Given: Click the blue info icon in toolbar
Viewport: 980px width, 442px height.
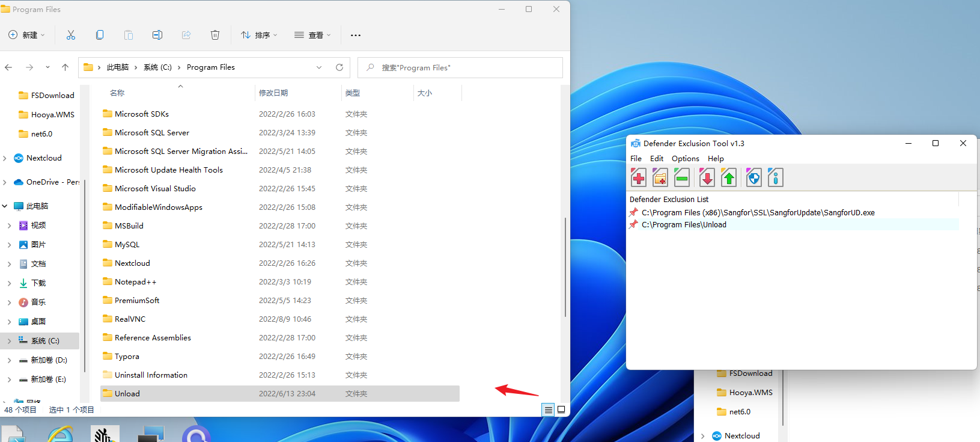Looking at the screenshot, I should [x=775, y=177].
